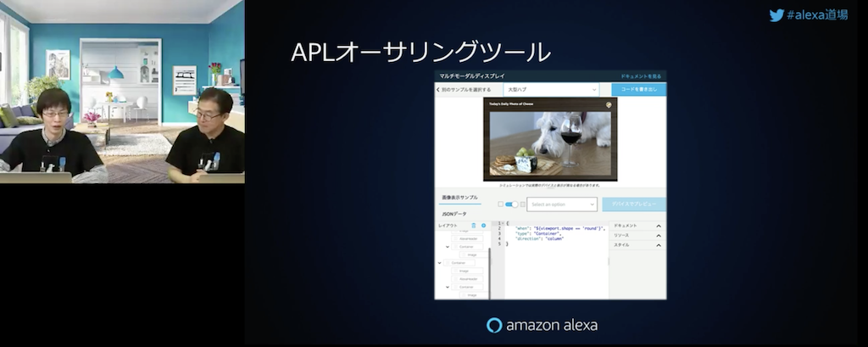Click the split-view icon right of the toggle
This screenshot has height=347, width=868.
[522, 204]
